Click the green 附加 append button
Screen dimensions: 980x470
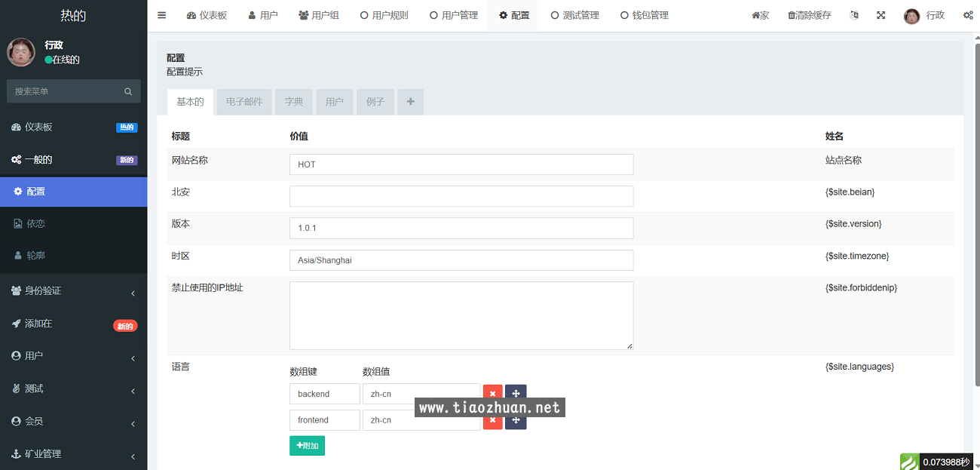[x=307, y=446]
